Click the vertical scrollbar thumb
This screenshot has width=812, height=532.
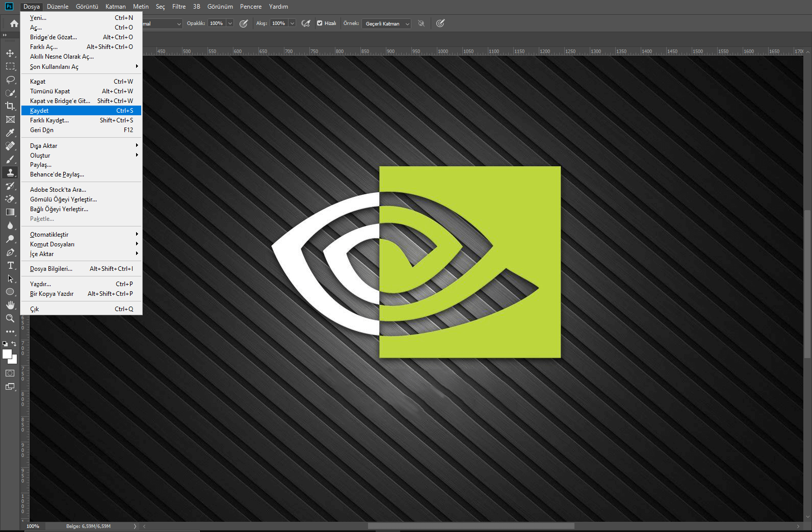807,283
